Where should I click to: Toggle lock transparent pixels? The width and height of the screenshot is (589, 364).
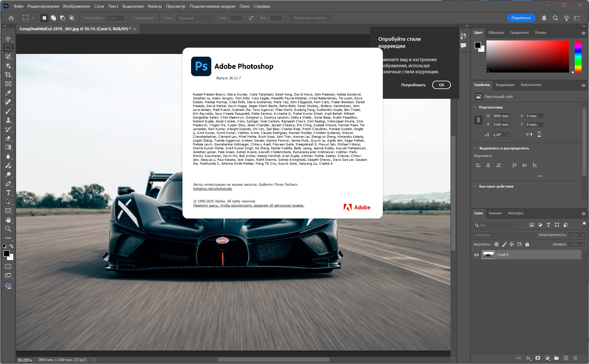pyautogui.click(x=496, y=244)
